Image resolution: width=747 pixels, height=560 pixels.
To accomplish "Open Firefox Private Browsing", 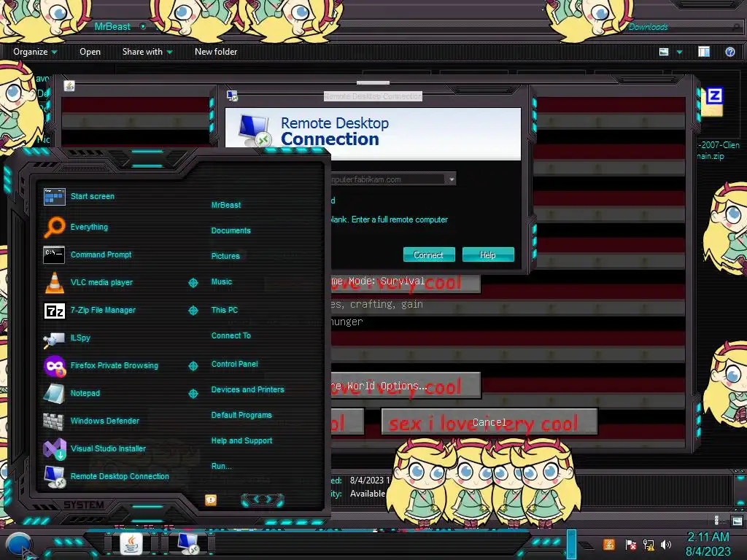I will (101, 366).
